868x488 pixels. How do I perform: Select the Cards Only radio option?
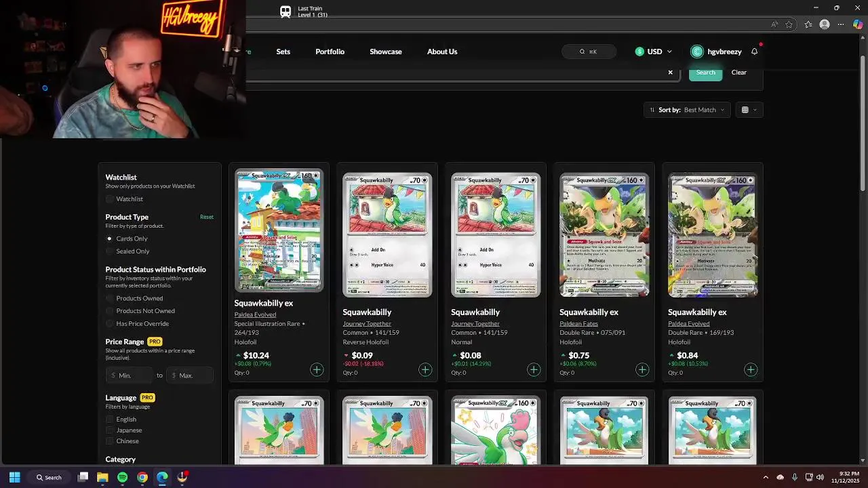pyautogui.click(x=109, y=239)
